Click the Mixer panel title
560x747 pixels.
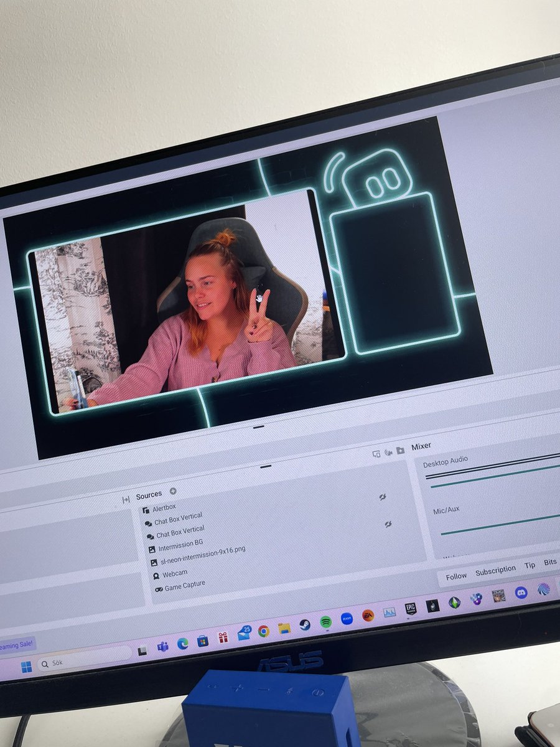[x=421, y=447]
